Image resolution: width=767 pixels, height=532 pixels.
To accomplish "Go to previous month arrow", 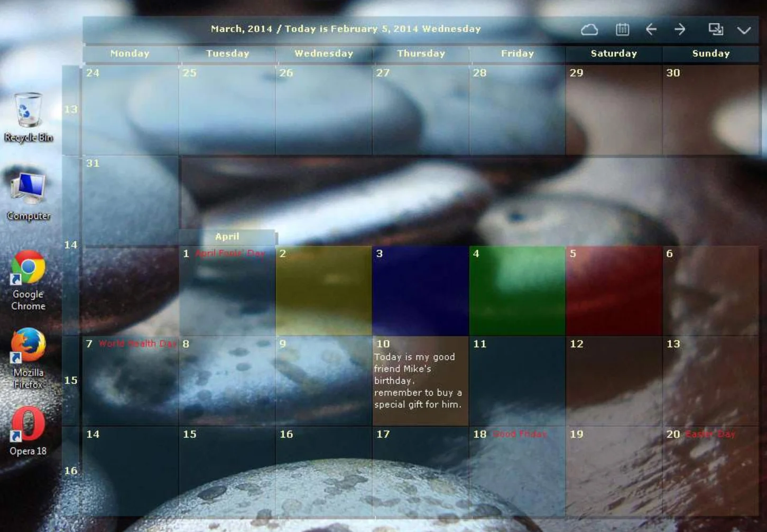I will point(651,30).
